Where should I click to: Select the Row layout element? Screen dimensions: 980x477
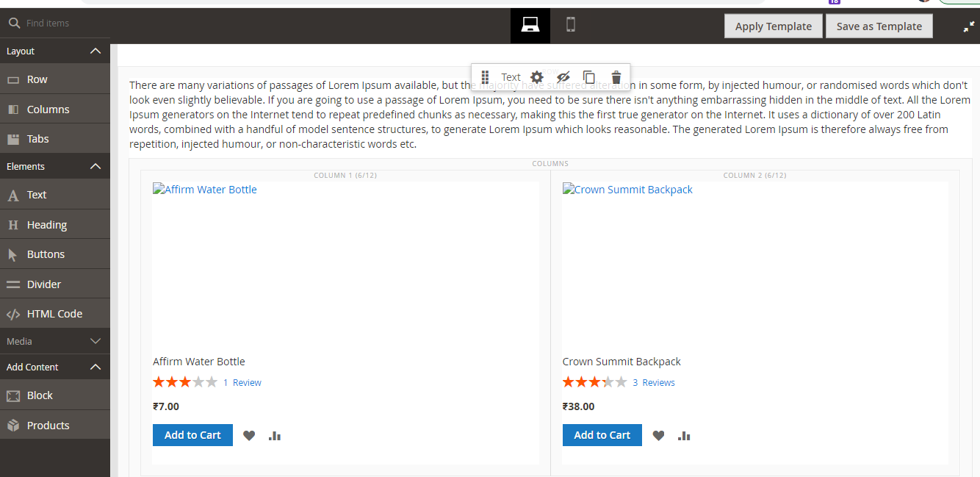click(55, 79)
